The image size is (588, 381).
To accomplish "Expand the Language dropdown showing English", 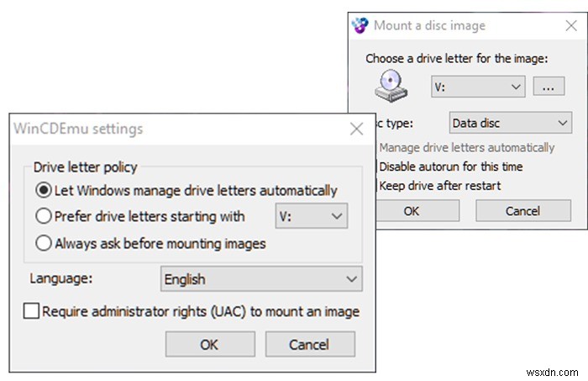I will tap(261, 278).
